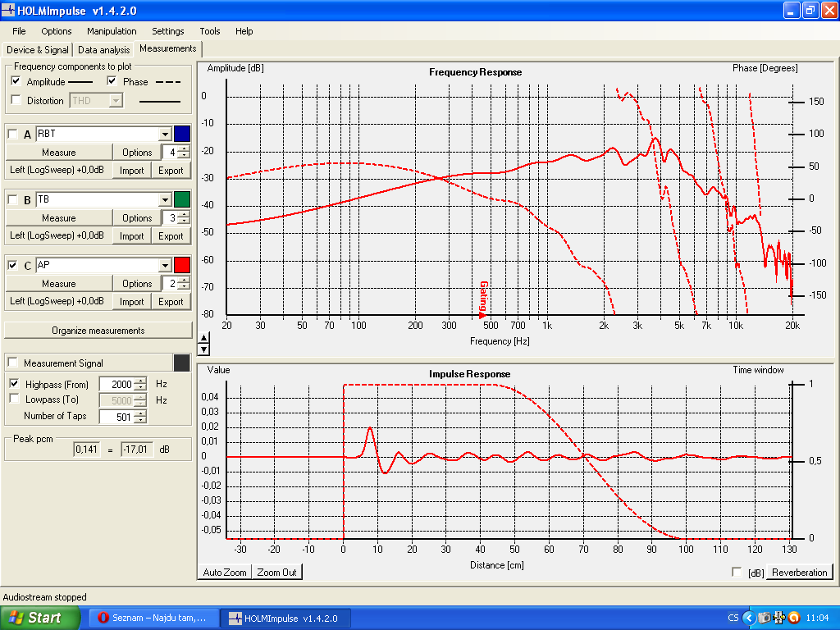The image size is (840, 630).
Task: Expand hidden system tray icons arrow
Action: tap(749, 618)
